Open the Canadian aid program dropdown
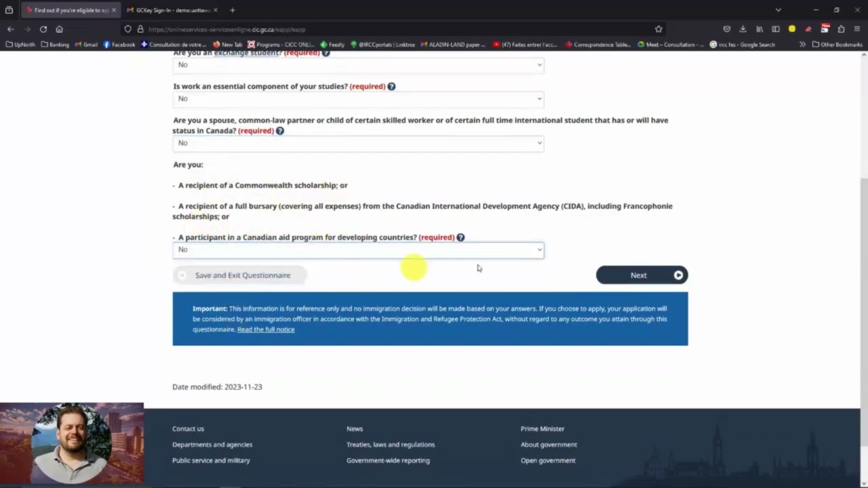The width and height of the screenshot is (868, 488). 358,250
